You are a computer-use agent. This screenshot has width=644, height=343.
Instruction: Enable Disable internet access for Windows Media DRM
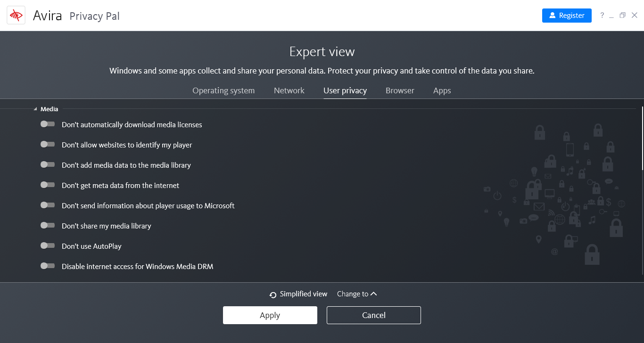click(48, 266)
